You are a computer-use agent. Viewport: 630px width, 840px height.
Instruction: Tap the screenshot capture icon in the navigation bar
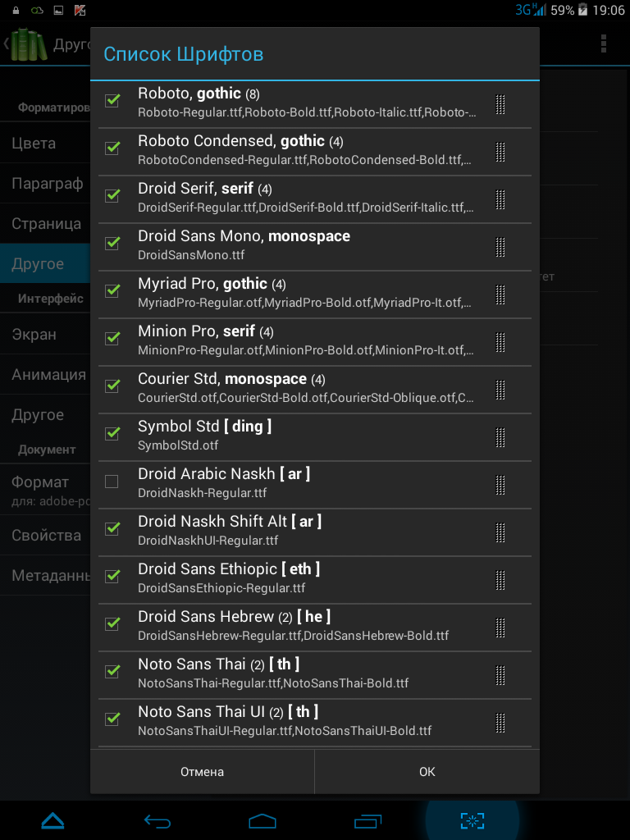(472, 820)
